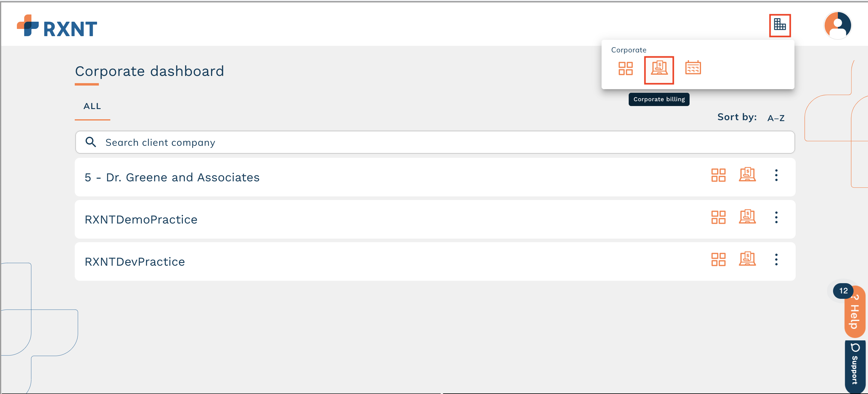Expand three-dot menu for RXNTDevPractice
Screen dimensions: 868x394
776,259
